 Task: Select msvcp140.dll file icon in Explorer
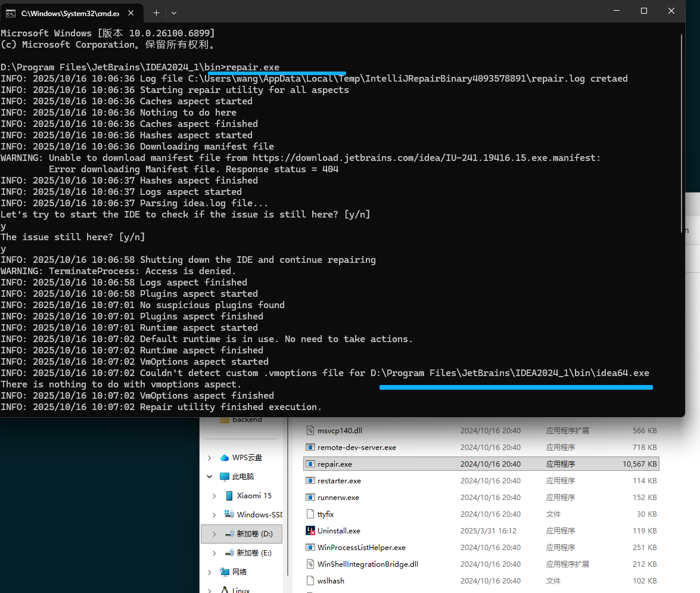310,430
